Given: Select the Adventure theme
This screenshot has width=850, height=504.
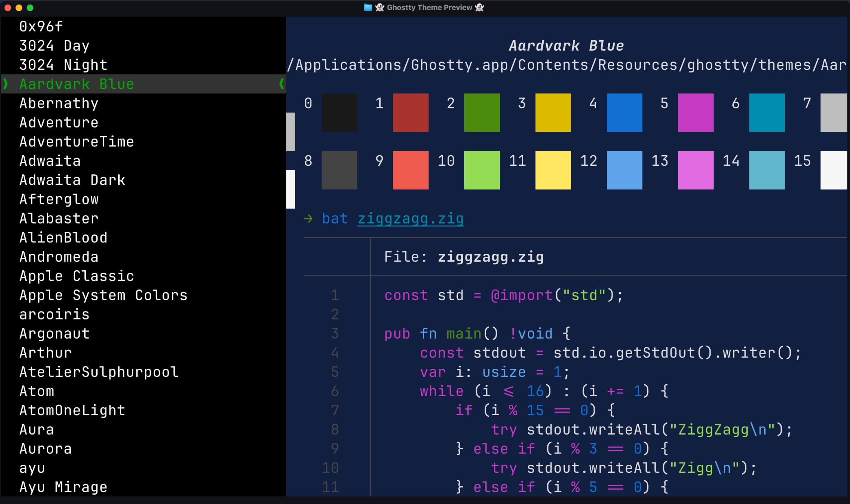Looking at the screenshot, I should (59, 122).
